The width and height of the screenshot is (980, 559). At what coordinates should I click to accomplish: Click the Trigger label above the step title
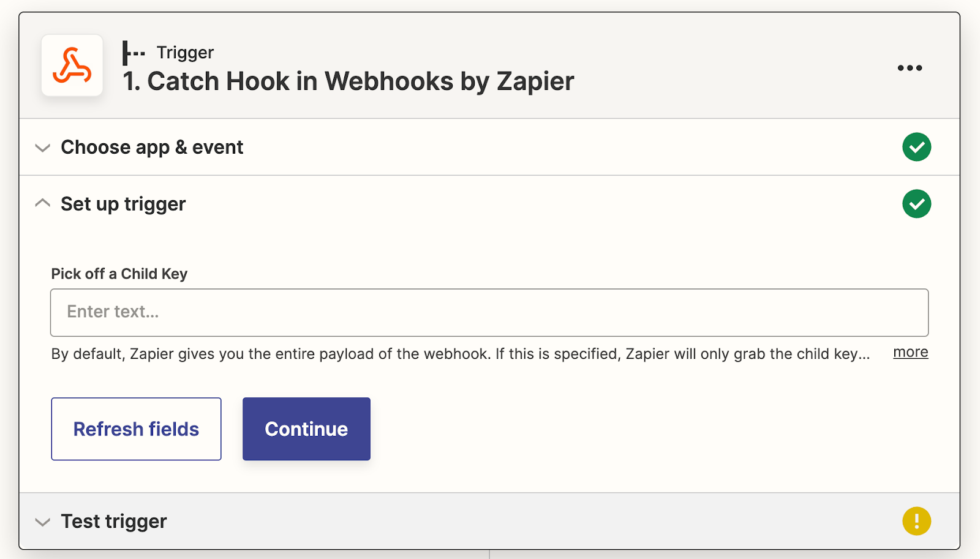click(185, 52)
